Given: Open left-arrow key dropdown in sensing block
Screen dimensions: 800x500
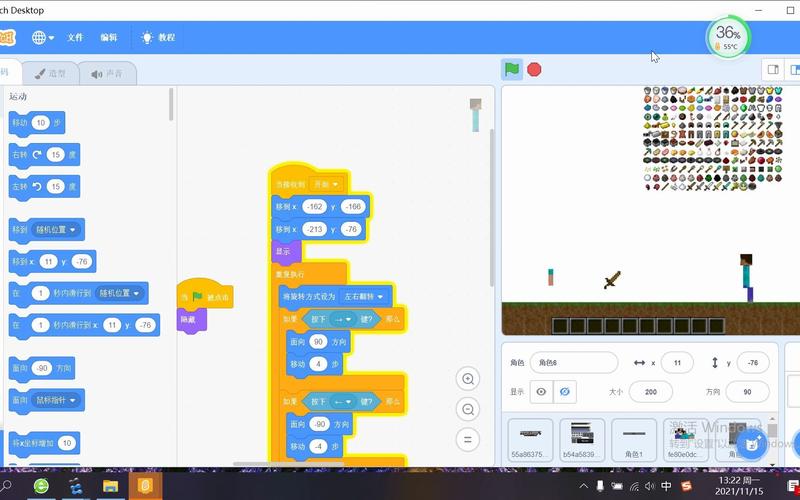Looking at the screenshot, I should [x=342, y=402].
